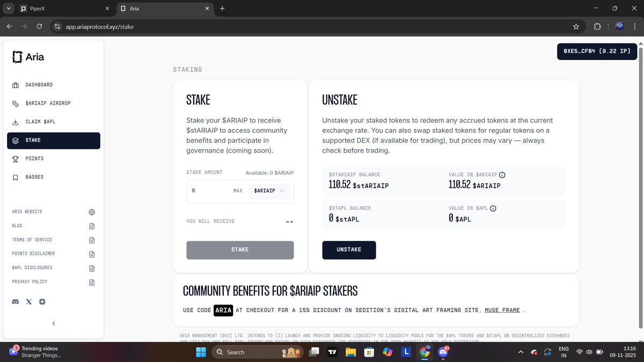The image size is (644, 362).
Task: Open the TradingView icon in the taskbar
Action: pyautogui.click(x=332, y=352)
